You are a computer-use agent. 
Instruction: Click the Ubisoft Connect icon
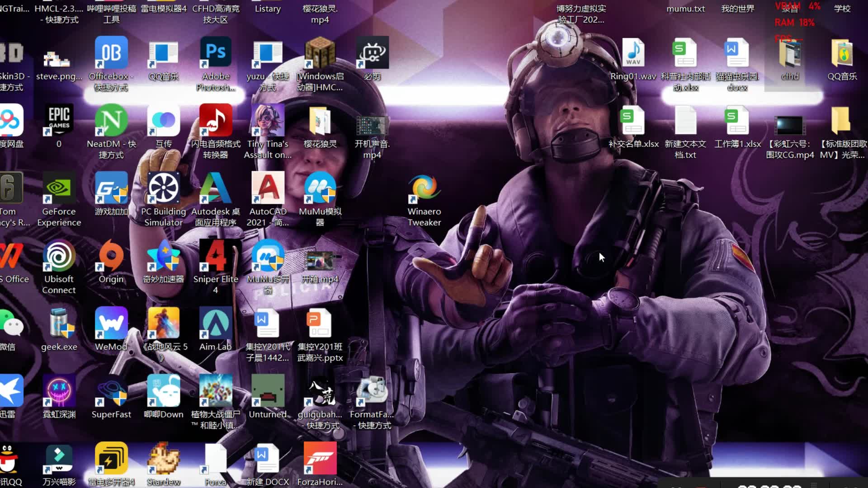tap(59, 256)
